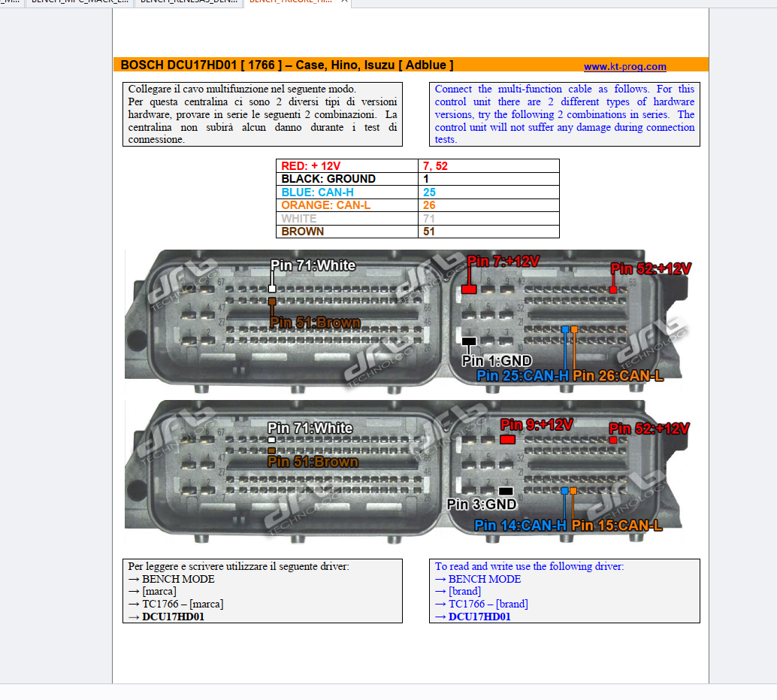Select the active BENCH_TRICORE tab

[289, 3]
